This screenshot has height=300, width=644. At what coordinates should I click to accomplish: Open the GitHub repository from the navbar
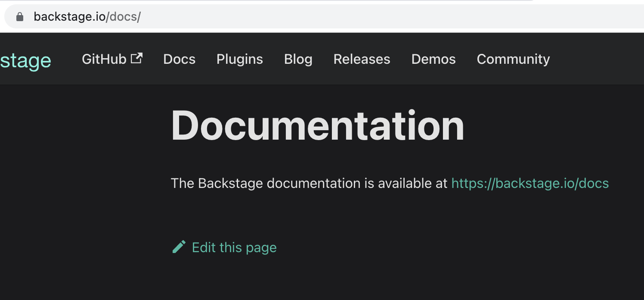[105, 59]
